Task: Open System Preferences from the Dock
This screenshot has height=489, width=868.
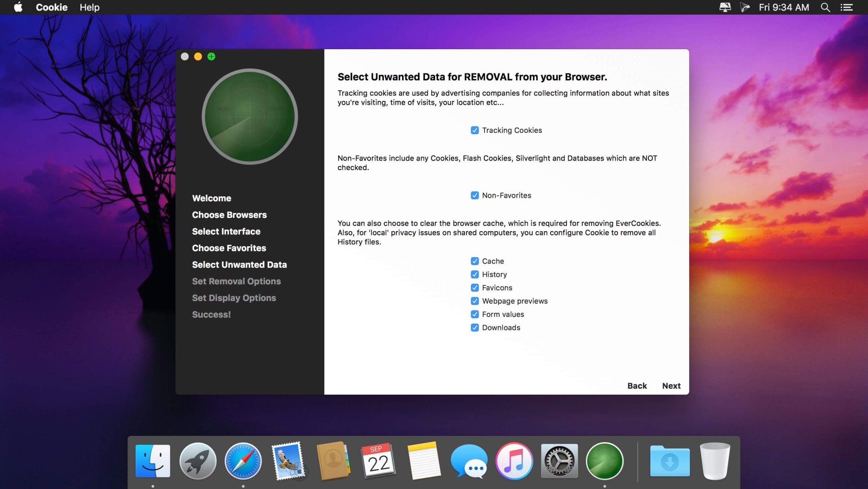Action: pyautogui.click(x=559, y=461)
